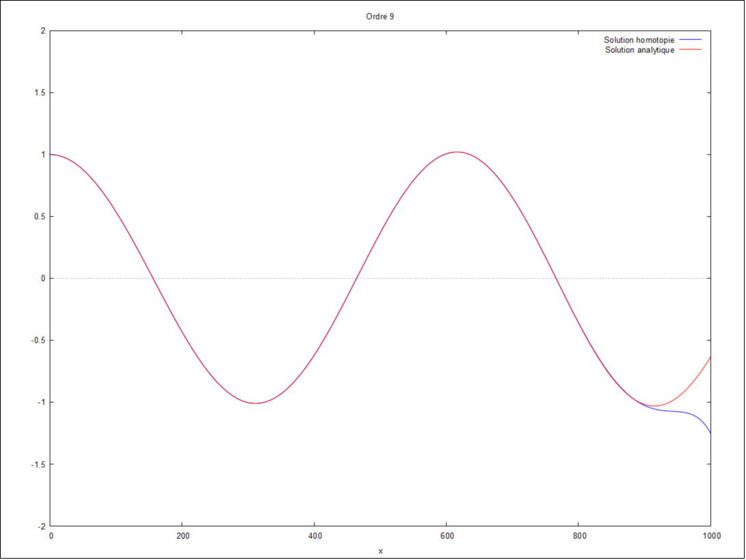Click the y-axis tick label "1.5"
This screenshot has height=560, width=746.
[40, 93]
